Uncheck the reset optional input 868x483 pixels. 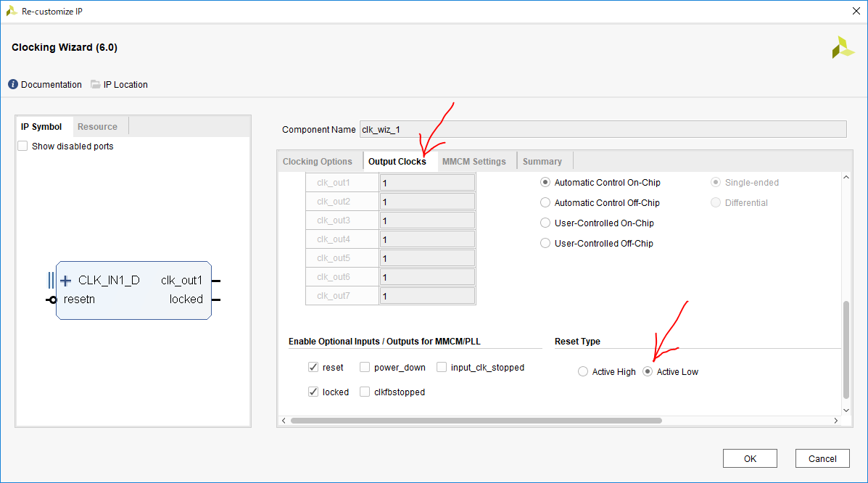[313, 368]
